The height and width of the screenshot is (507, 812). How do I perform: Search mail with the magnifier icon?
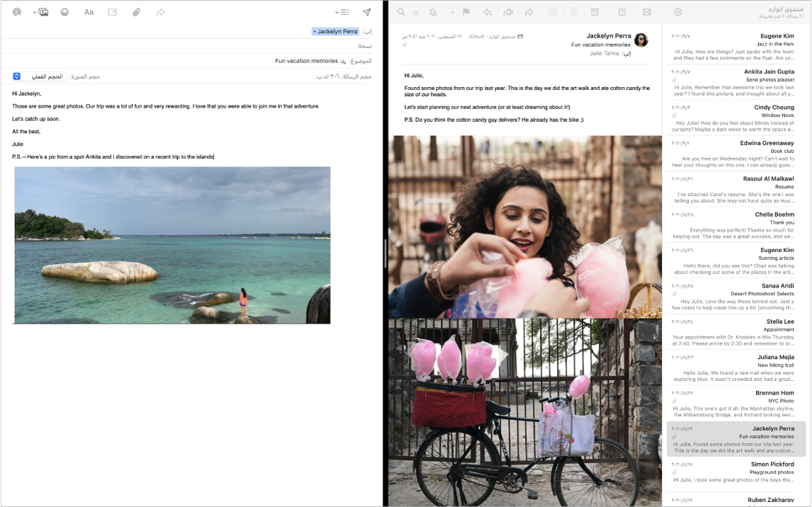pyautogui.click(x=401, y=12)
